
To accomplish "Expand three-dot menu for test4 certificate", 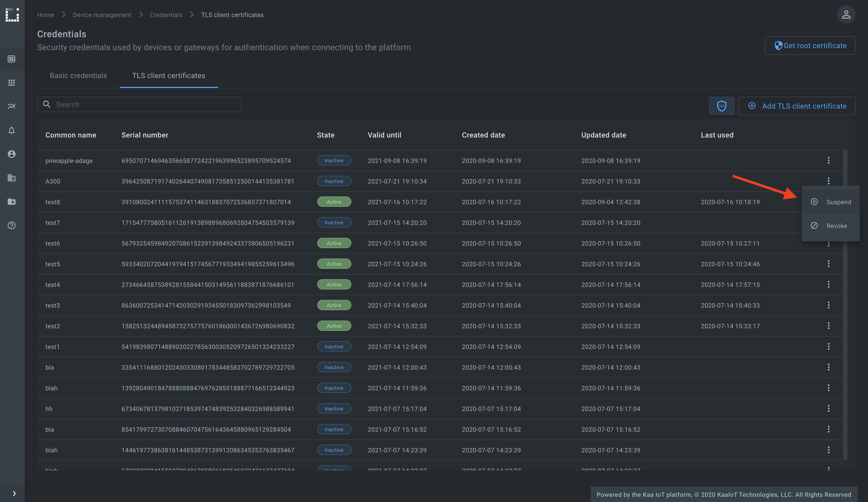I will pos(828,284).
